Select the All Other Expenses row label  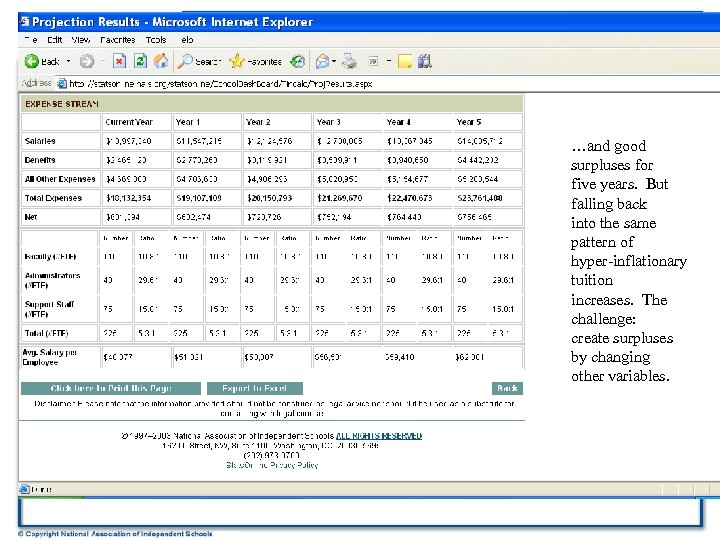(x=60, y=179)
